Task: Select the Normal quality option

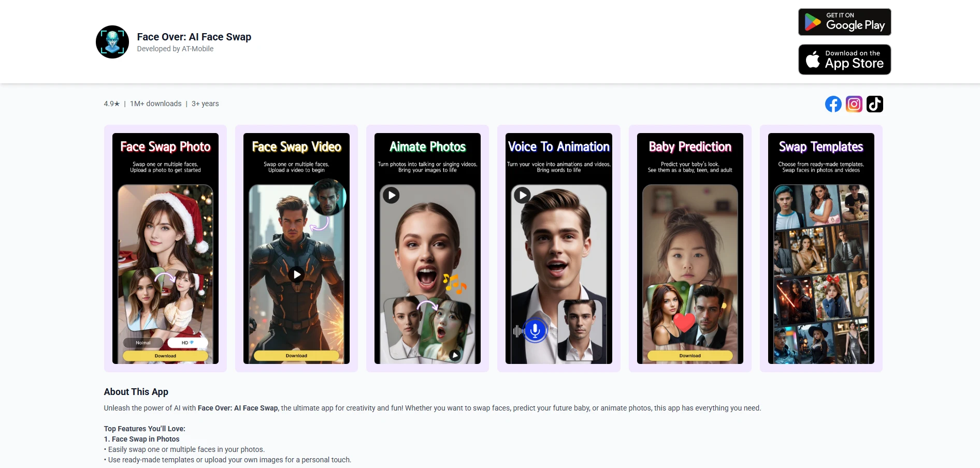Action: pyautogui.click(x=143, y=343)
